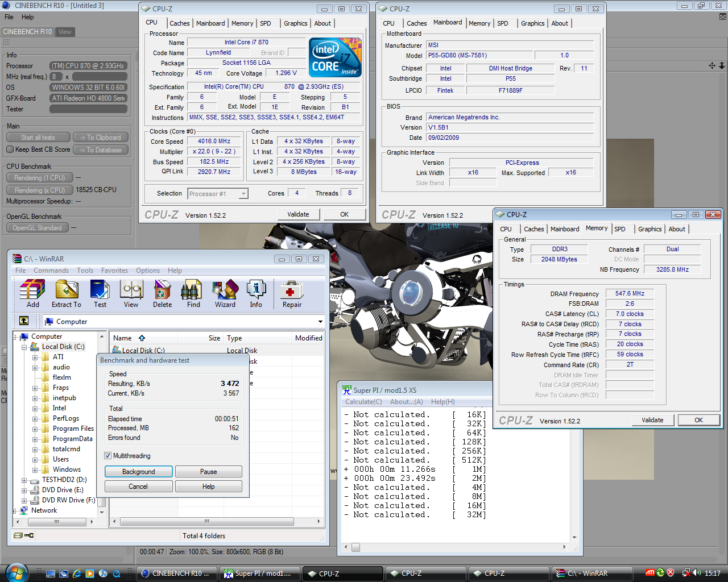Image resolution: width=728 pixels, height=582 pixels.
Task: Click Show Desktop icon in Quick Launch
Action: [x=51, y=573]
